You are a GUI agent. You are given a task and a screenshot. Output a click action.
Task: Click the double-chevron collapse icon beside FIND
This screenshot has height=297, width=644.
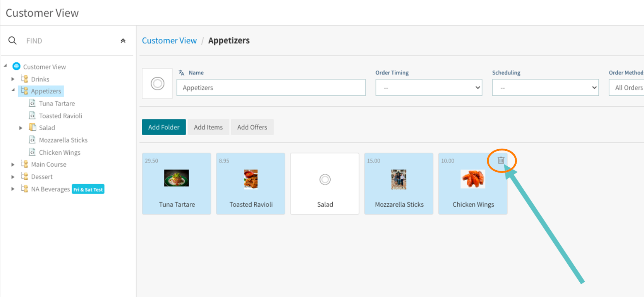pos(123,41)
